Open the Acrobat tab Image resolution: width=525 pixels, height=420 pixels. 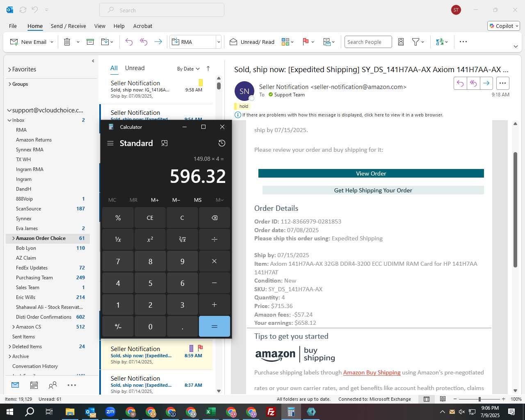point(143,26)
